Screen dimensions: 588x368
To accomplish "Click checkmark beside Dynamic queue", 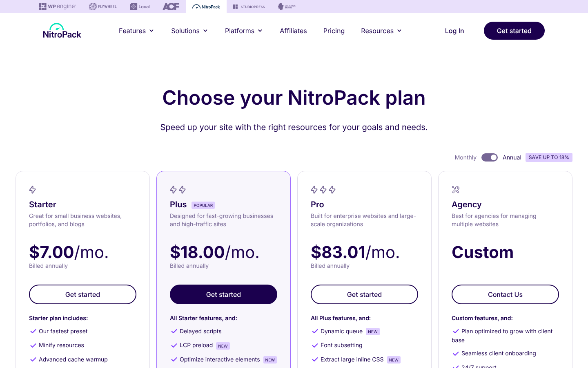I will point(315,331).
